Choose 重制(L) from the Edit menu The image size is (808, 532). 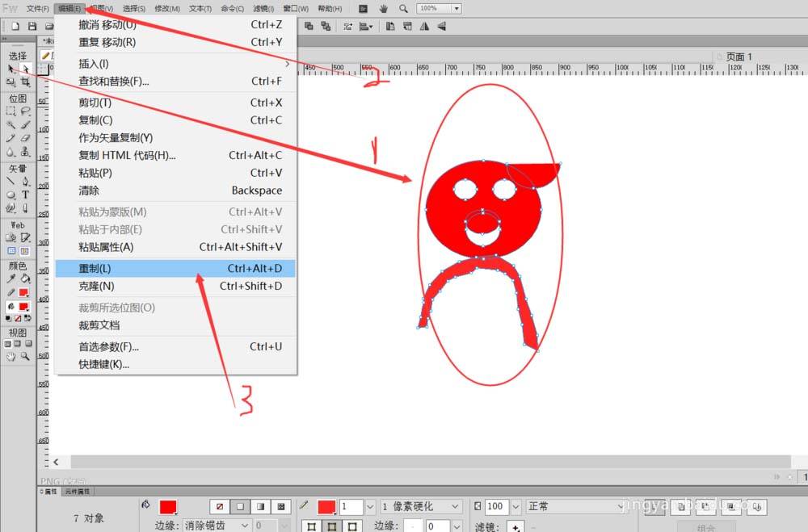coord(176,269)
